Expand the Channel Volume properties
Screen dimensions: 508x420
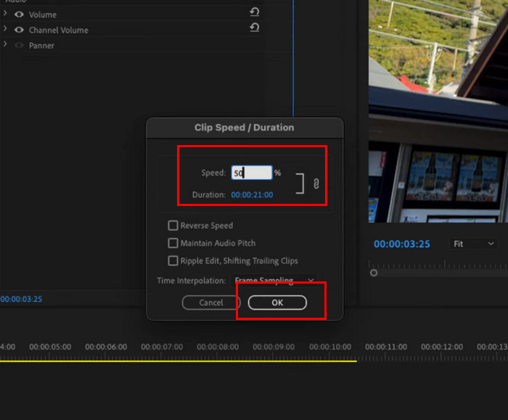(x=5, y=28)
